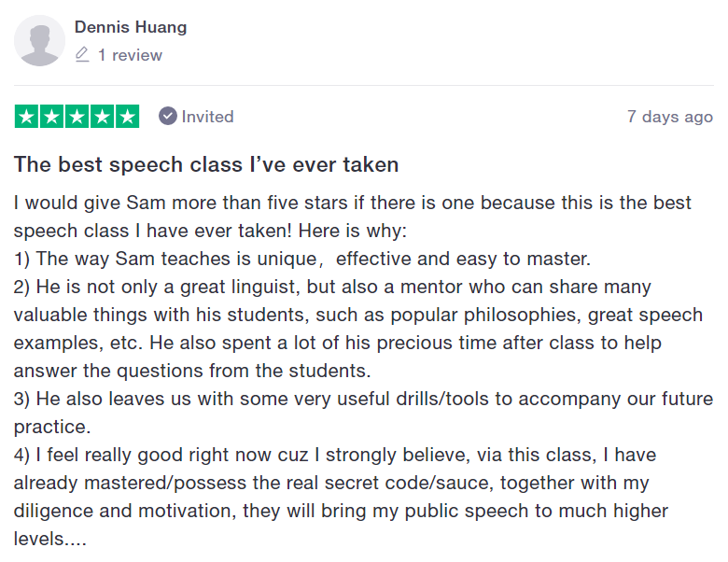Image resolution: width=728 pixels, height=562 pixels.
Task: Click the first green rating star
Action: coord(26,117)
